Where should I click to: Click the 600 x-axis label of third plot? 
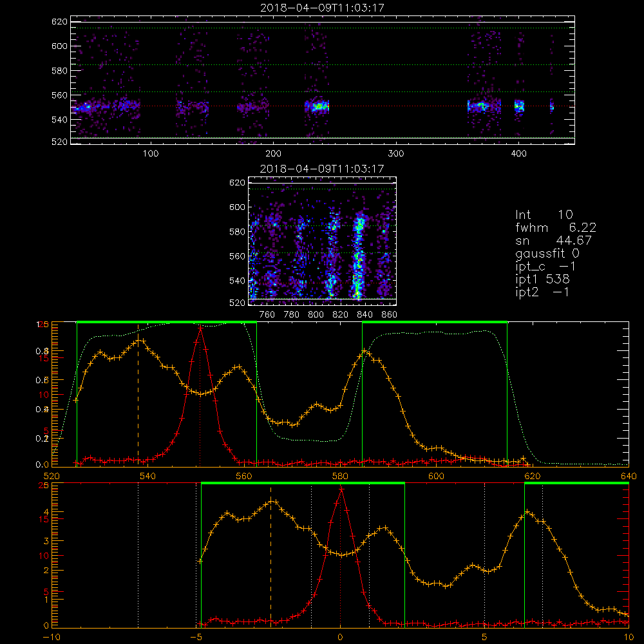click(436, 476)
